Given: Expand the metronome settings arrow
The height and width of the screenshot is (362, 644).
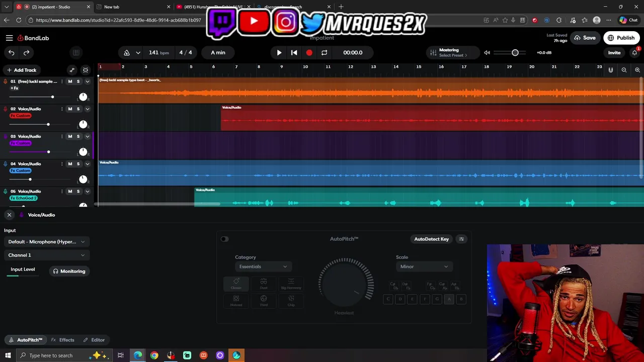Looking at the screenshot, I should (x=138, y=52).
